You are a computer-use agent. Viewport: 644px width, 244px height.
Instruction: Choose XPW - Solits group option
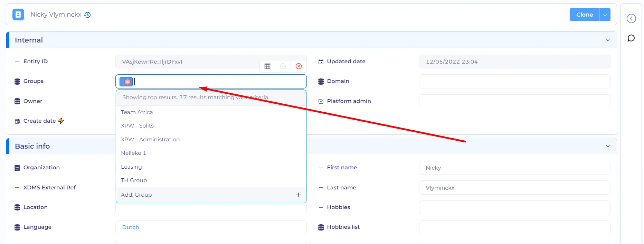(211, 126)
